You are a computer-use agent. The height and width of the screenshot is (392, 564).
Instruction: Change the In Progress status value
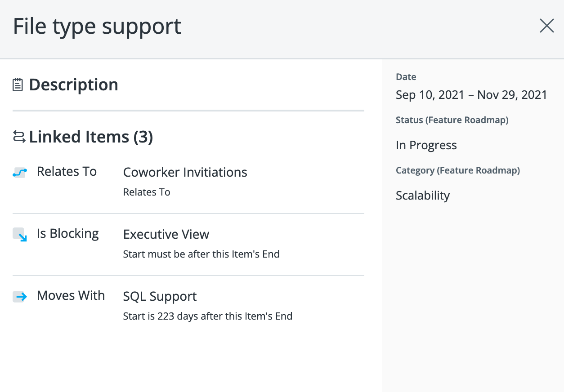[426, 145]
